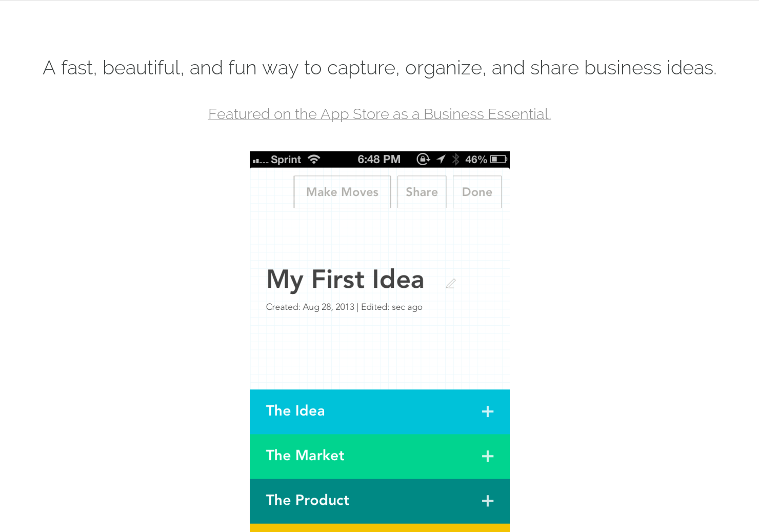Click the battery icon in the status bar

click(498, 160)
